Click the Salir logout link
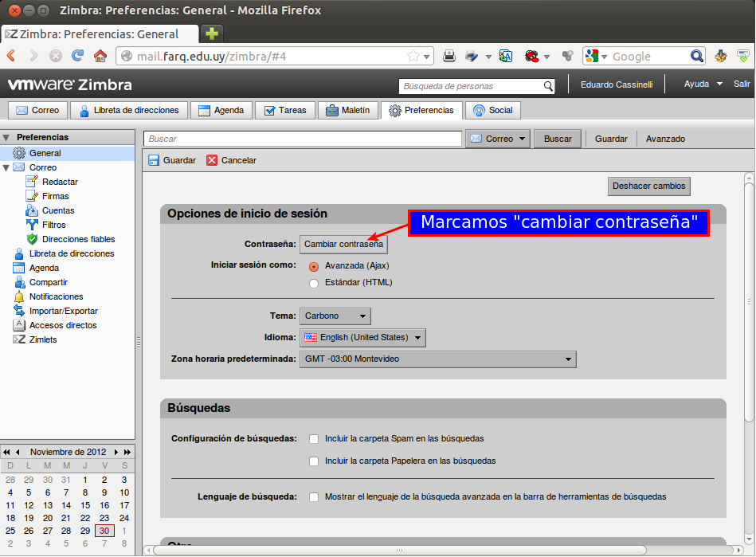Viewport: 756px width, 557px height. point(742,84)
